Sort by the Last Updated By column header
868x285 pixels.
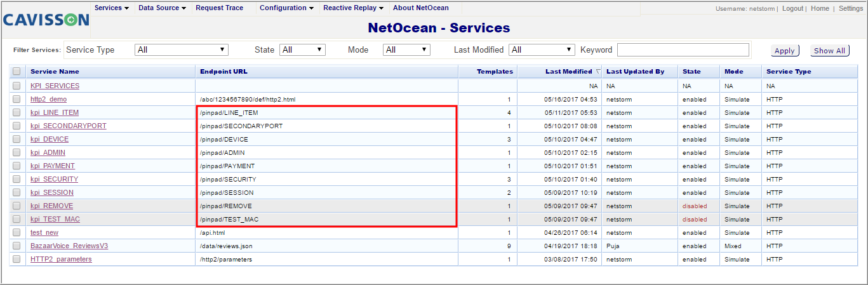(x=635, y=72)
